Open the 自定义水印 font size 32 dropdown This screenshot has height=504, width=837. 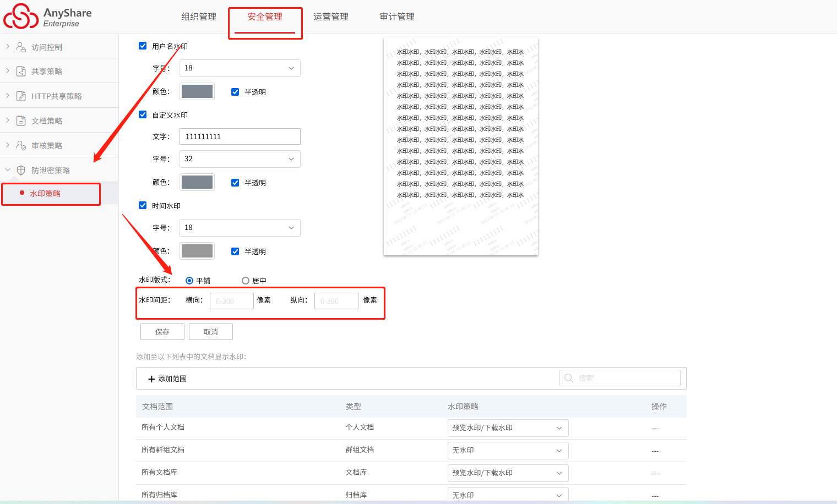240,159
